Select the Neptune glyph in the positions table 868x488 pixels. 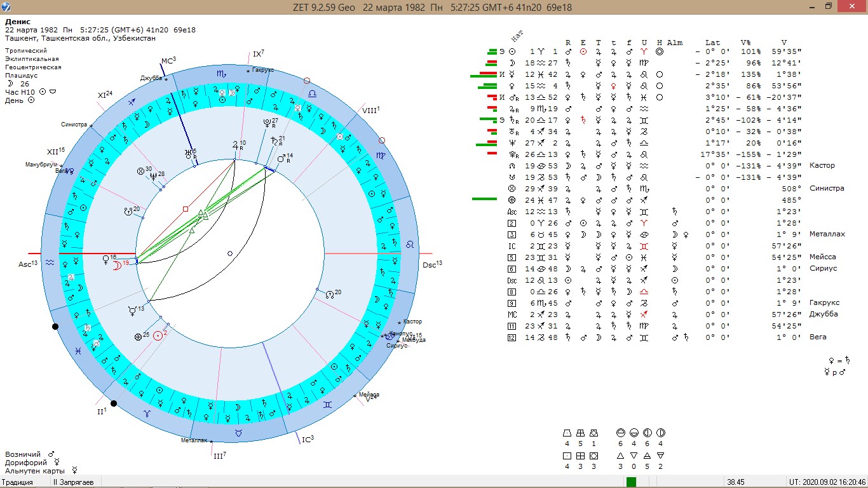(x=512, y=143)
